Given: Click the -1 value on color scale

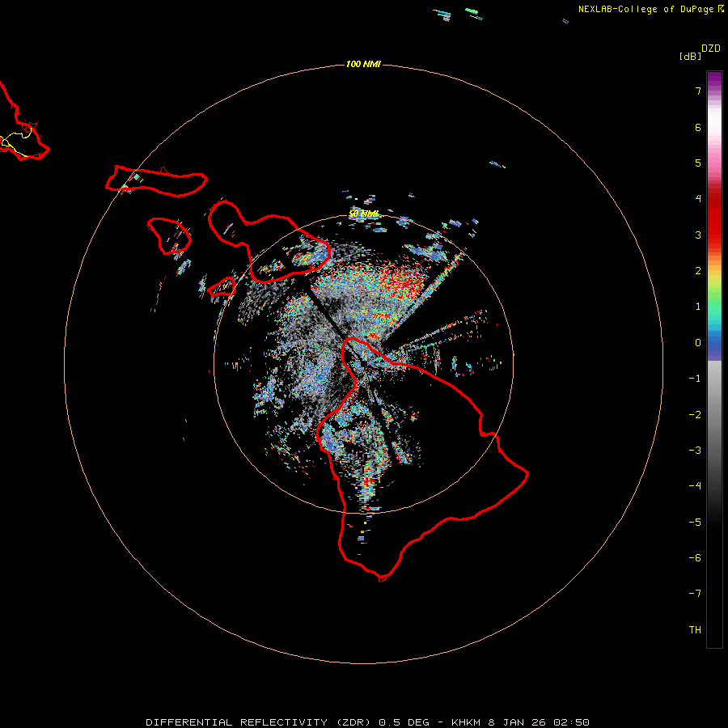Looking at the screenshot, I should coord(695,379).
